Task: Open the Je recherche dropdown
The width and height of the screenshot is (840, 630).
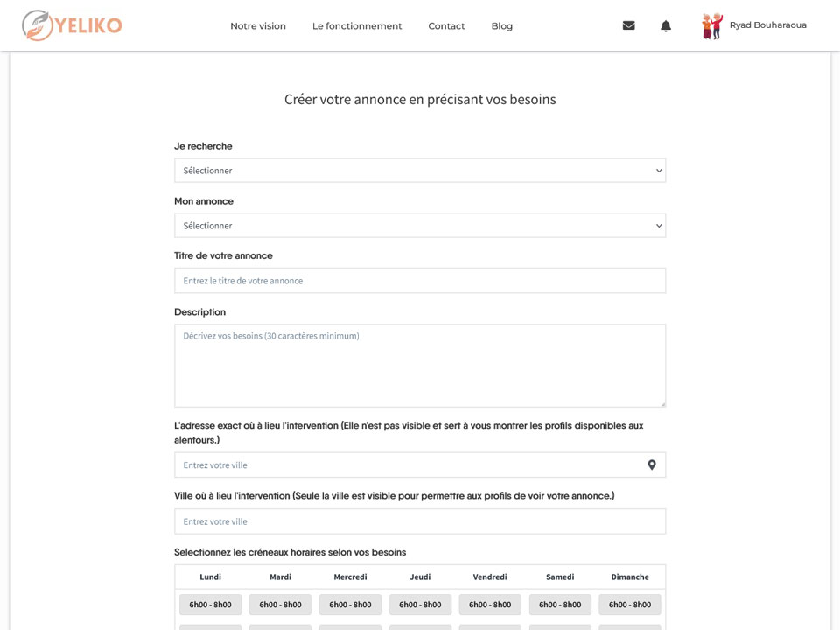Action: coord(420,171)
